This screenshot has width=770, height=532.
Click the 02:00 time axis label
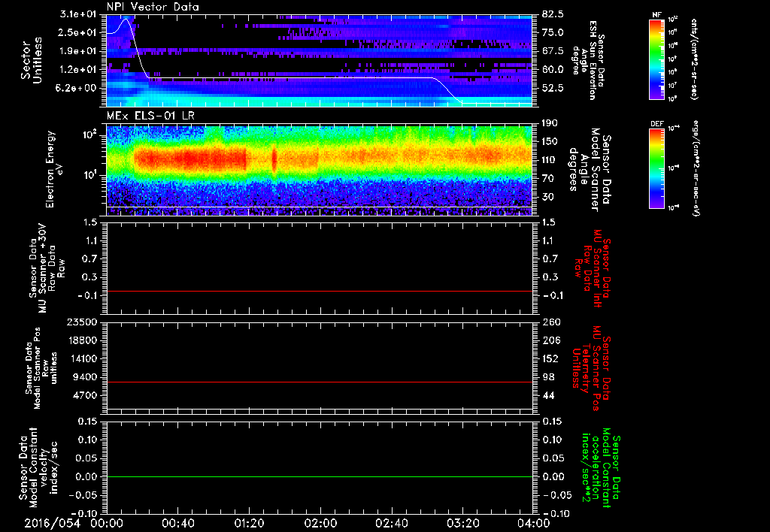coord(320,523)
